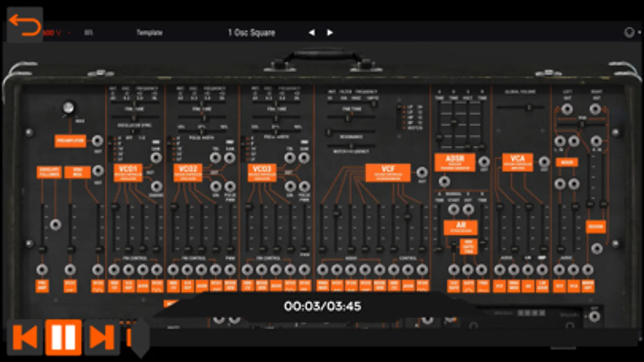Click the PWM input jack under VCO2

click(230, 270)
